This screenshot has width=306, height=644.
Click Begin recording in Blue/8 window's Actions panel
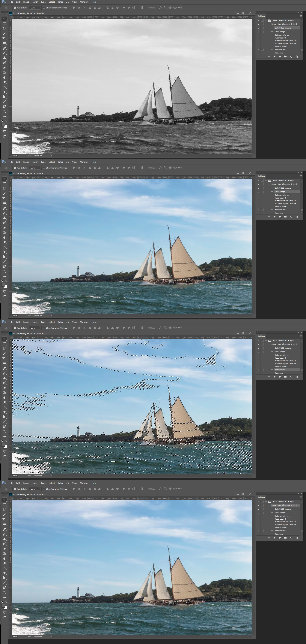point(275,56)
